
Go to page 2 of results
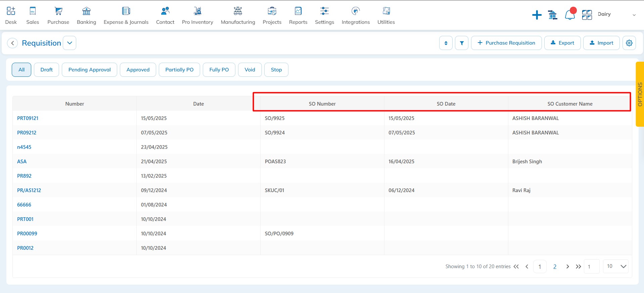click(555, 267)
